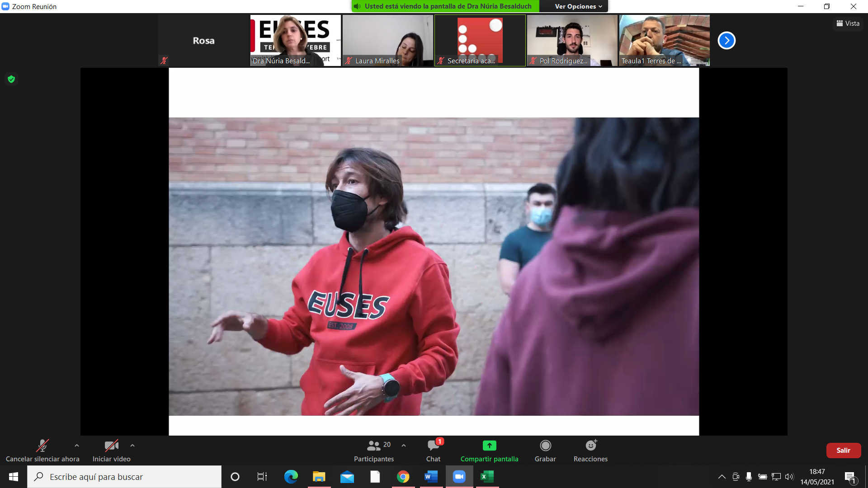Expand the arrow next to Participantes
This screenshot has height=488, width=868.
[404, 446]
